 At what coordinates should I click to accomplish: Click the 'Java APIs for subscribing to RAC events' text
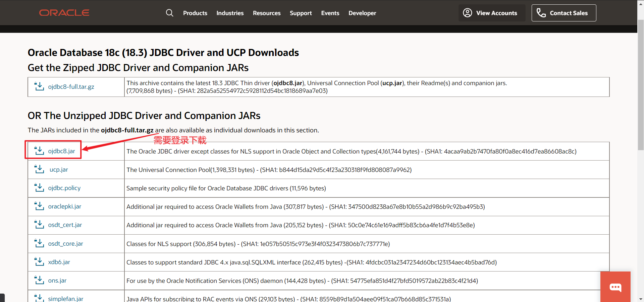pos(288,299)
